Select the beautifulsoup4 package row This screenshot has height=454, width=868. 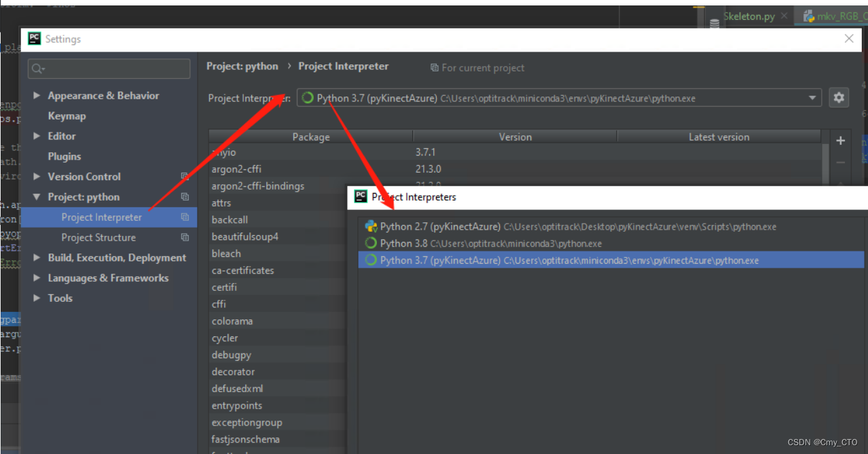point(278,237)
